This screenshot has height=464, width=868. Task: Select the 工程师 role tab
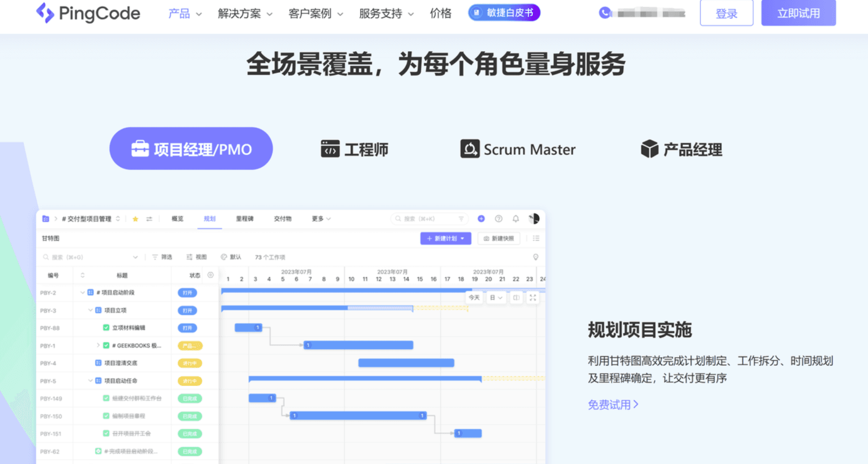tap(355, 149)
